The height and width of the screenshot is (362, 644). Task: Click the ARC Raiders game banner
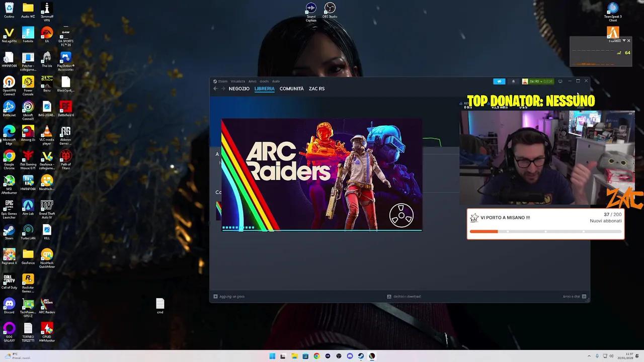tap(321, 175)
